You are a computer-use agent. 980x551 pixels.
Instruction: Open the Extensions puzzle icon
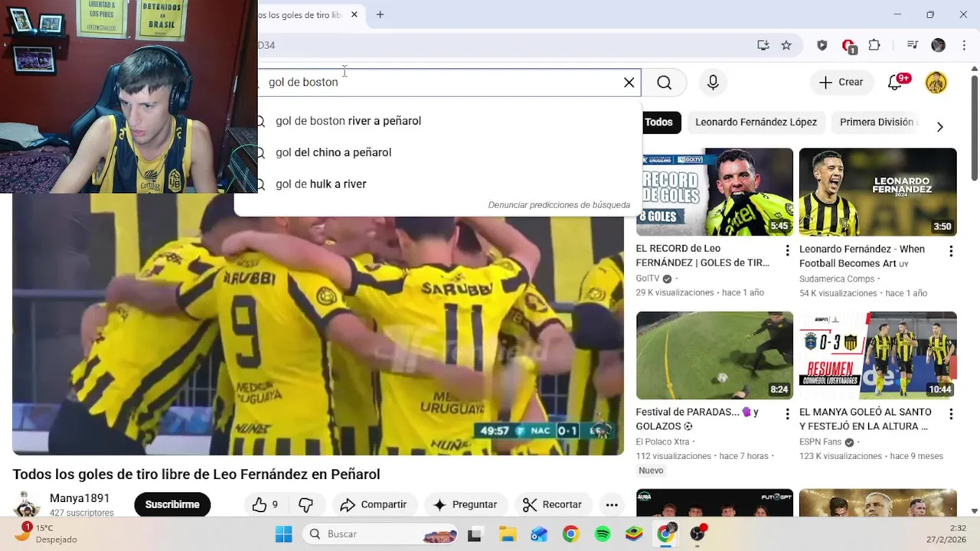tap(874, 45)
